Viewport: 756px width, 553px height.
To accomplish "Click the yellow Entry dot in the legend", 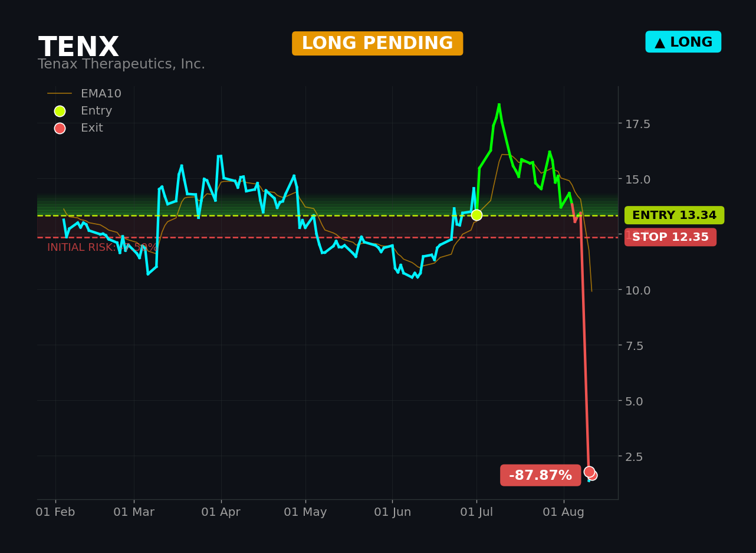I will (60, 111).
